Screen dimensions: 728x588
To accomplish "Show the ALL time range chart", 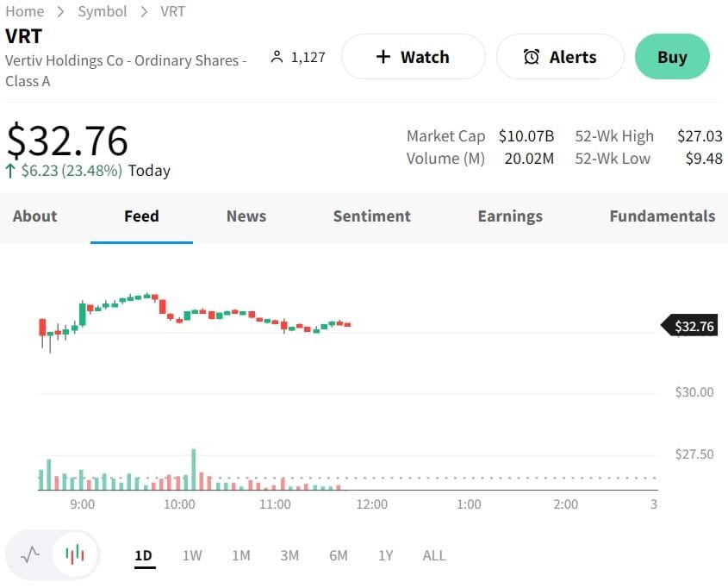I will point(434,555).
